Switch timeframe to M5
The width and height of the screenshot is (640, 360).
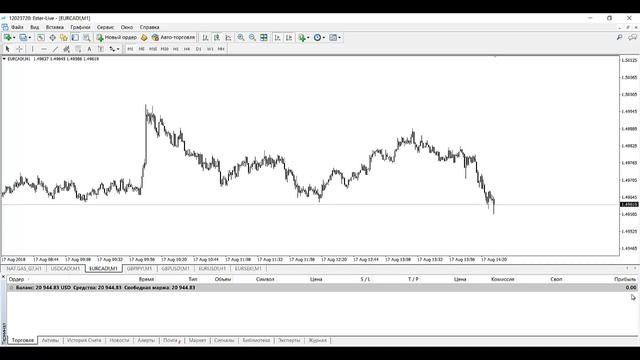pyautogui.click(x=141, y=49)
